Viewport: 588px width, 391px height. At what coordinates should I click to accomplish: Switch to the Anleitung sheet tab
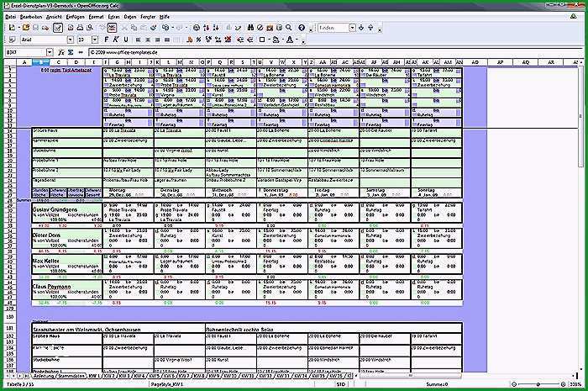[x=44, y=376]
